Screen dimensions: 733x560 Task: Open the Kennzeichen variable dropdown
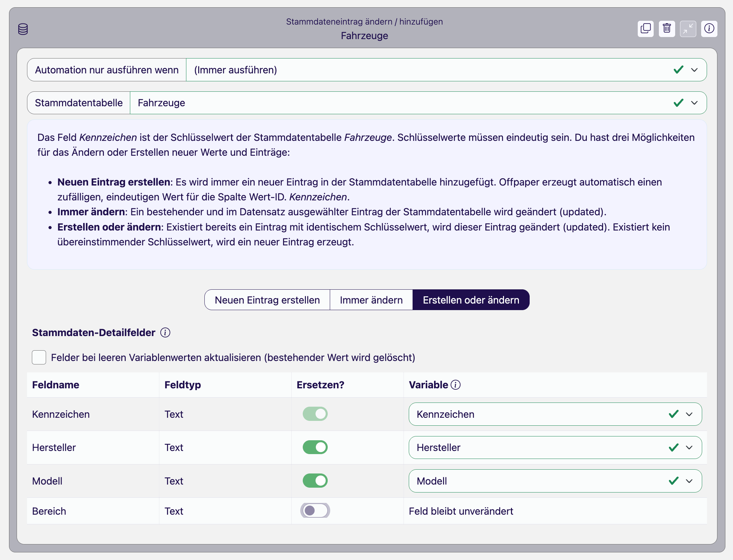689,414
